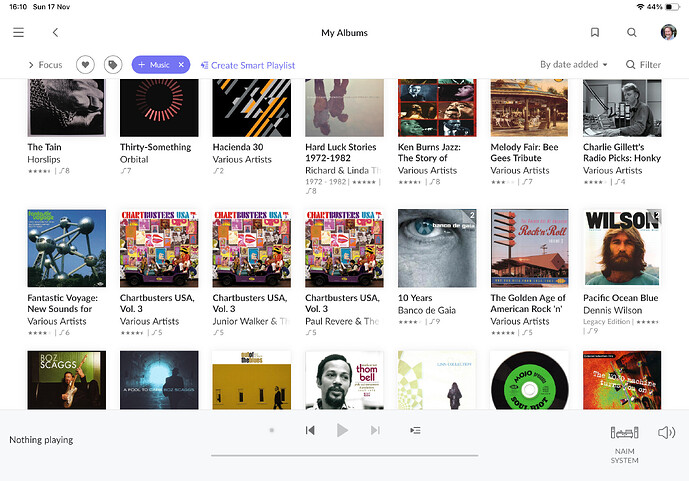Open the play queue icon
Screen dimensions: 689x481
415,430
